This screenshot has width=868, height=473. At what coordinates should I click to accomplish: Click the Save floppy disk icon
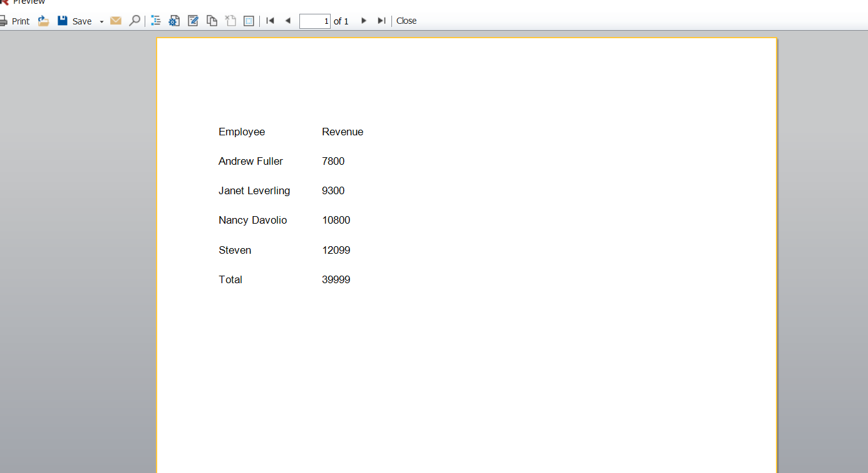click(63, 21)
